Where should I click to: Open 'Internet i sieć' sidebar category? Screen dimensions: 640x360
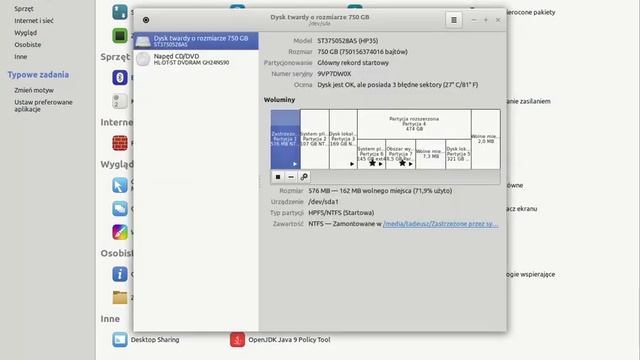[x=34, y=20]
